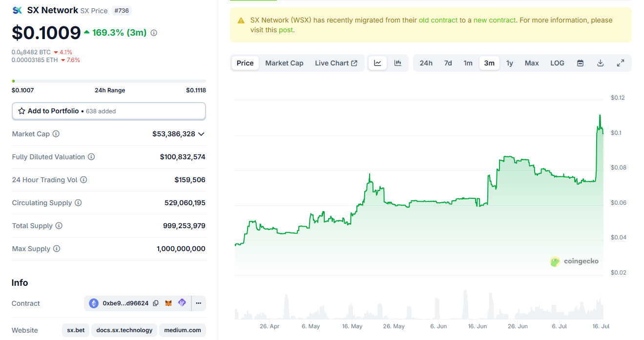
Task: Visit the sx.bet website
Action: point(76,330)
